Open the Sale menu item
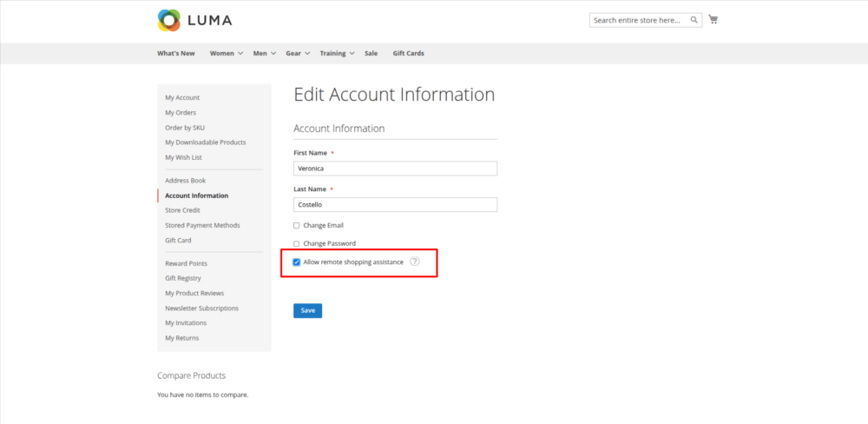The width and height of the screenshot is (868, 424). click(x=371, y=53)
